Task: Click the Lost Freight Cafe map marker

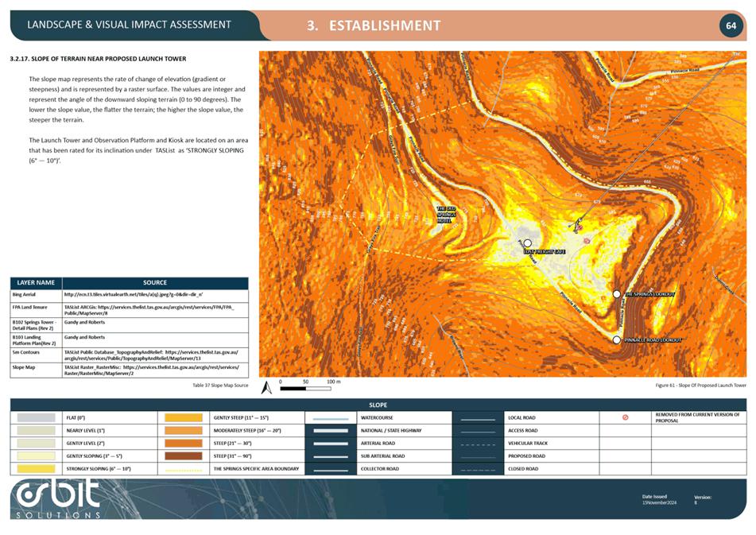Action: 527,243
